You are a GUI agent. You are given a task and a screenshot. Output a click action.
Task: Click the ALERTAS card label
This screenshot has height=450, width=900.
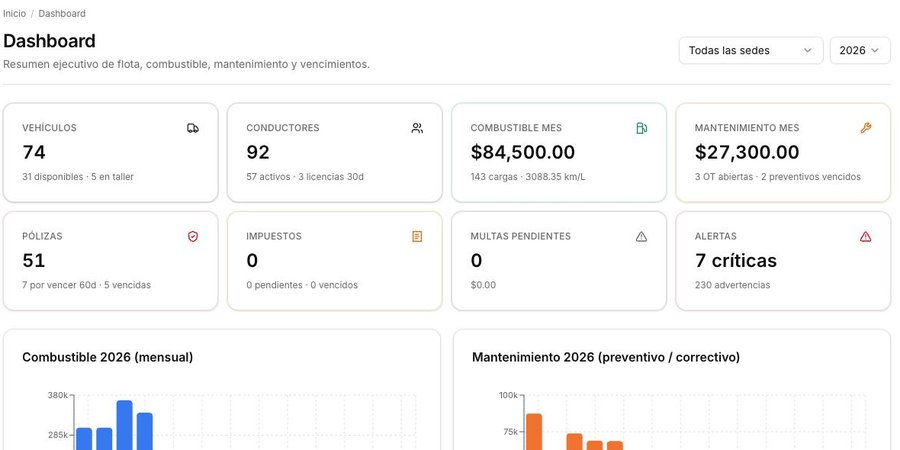coord(716,236)
